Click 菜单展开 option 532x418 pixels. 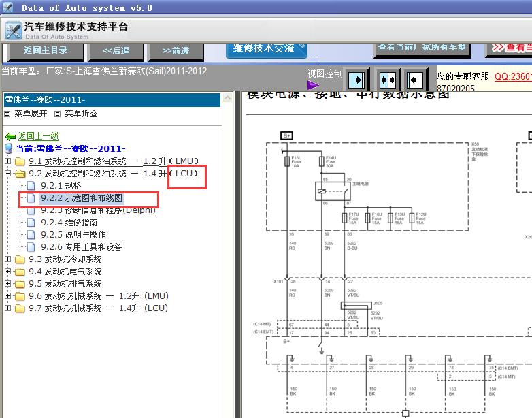click(x=31, y=114)
